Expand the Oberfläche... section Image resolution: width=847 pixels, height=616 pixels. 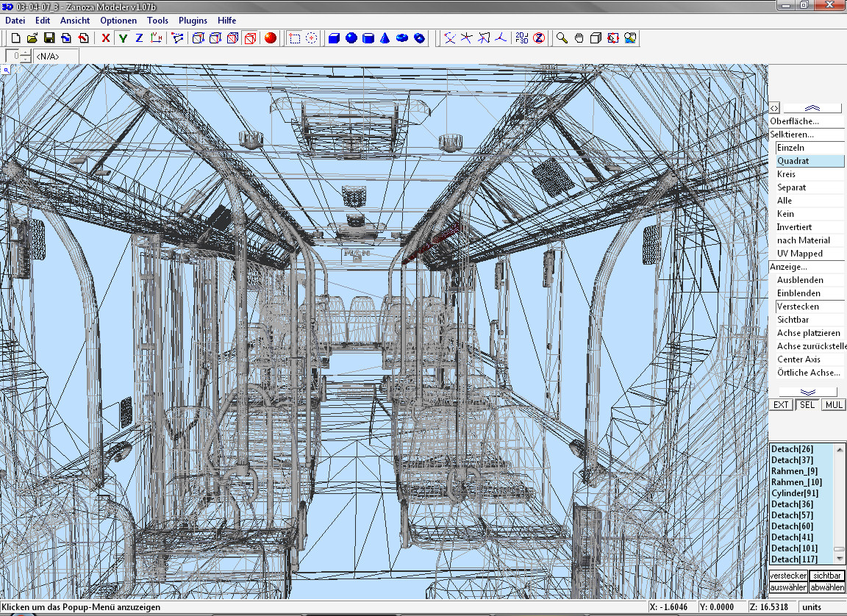807,121
